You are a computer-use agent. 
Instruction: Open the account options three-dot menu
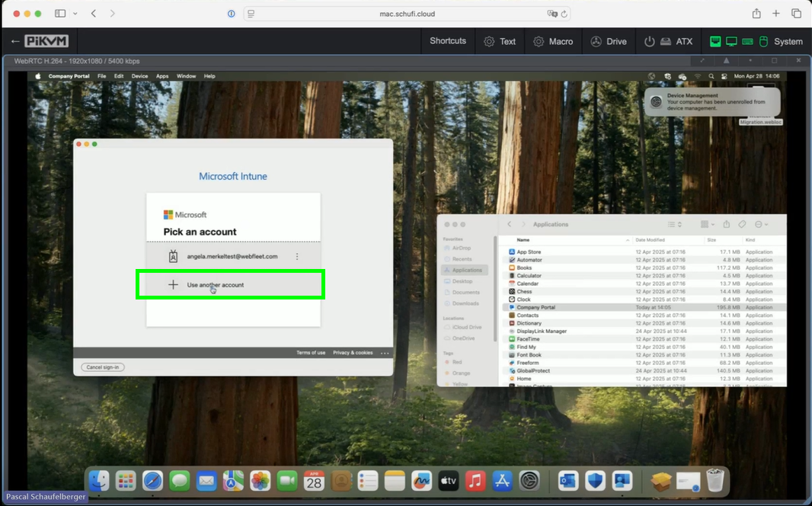[x=297, y=256]
